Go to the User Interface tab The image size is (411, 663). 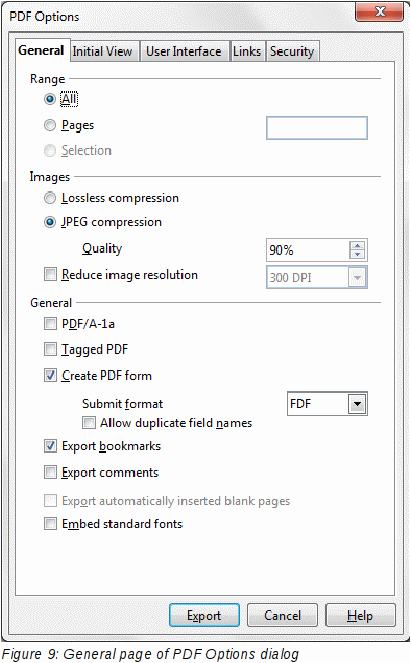tap(184, 52)
